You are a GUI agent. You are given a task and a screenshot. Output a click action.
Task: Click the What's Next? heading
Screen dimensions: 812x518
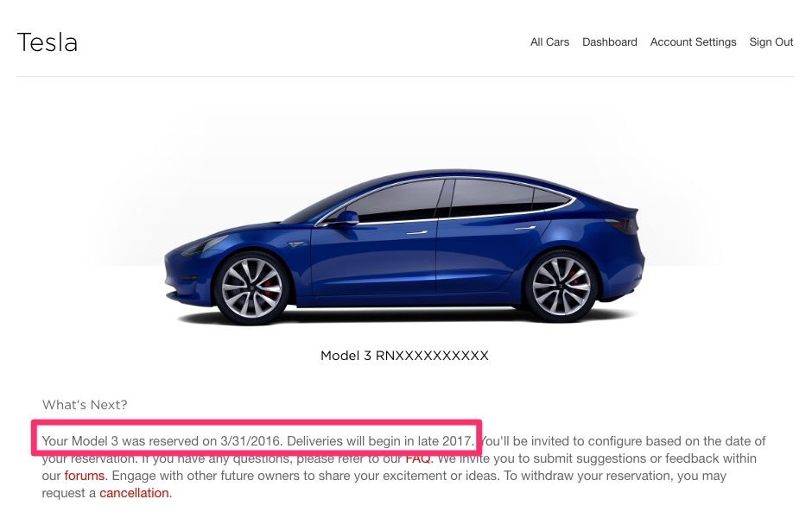85,405
